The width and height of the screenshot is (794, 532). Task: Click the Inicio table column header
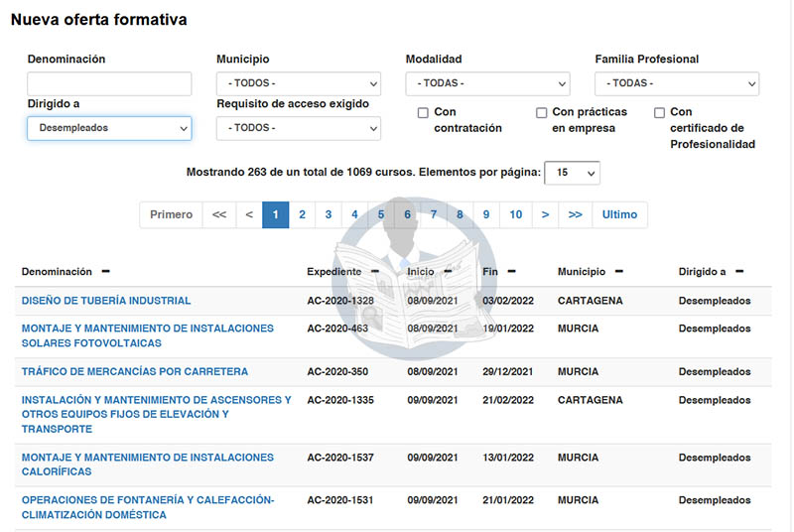pyautogui.click(x=421, y=272)
